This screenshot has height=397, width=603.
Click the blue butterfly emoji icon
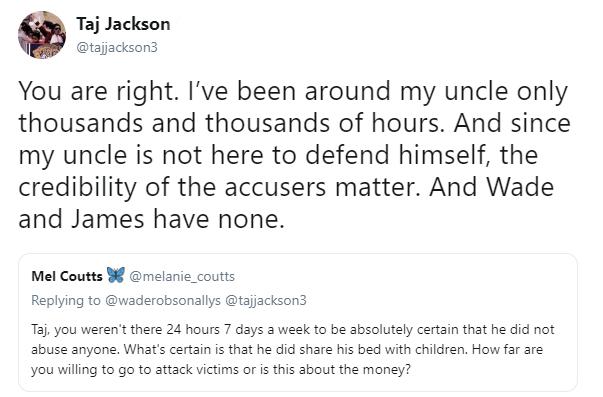116,275
